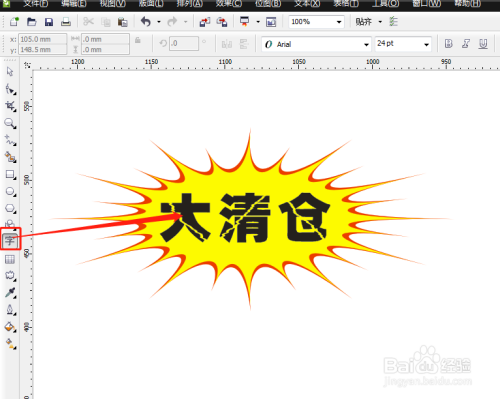Image resolution: width=500 pixels, height=399 pixels.
Task: Expand the 贴齐 snap dropdown arrow
Action: coord(380,22)
